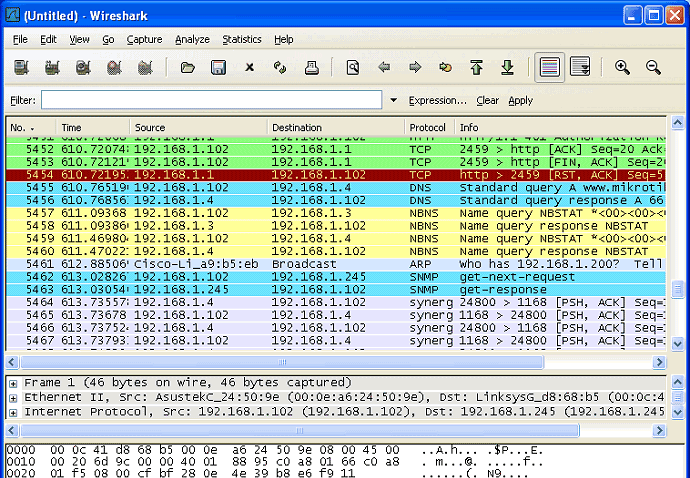Viewport: 690px width, 478px height.
Task: Sort by Time column header
Action: point(93,128)
